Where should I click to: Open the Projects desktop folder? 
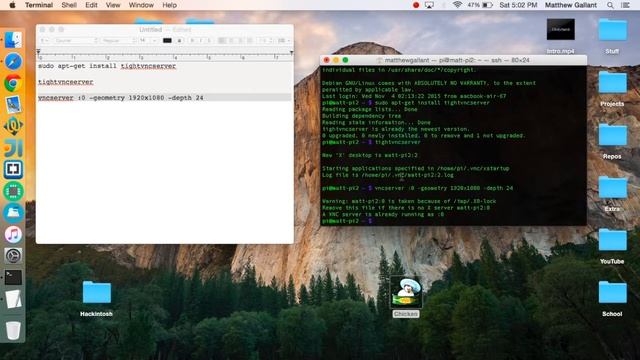pos(612,83)
